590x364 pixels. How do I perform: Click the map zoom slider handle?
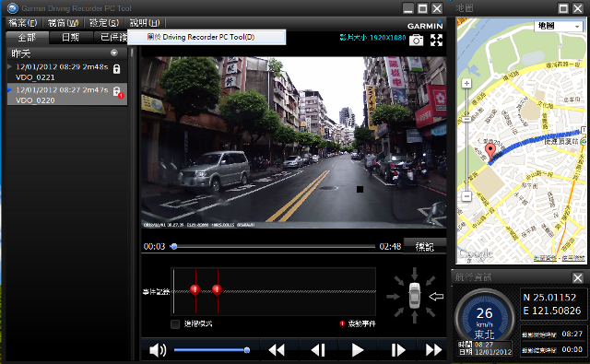pos(466,119)
